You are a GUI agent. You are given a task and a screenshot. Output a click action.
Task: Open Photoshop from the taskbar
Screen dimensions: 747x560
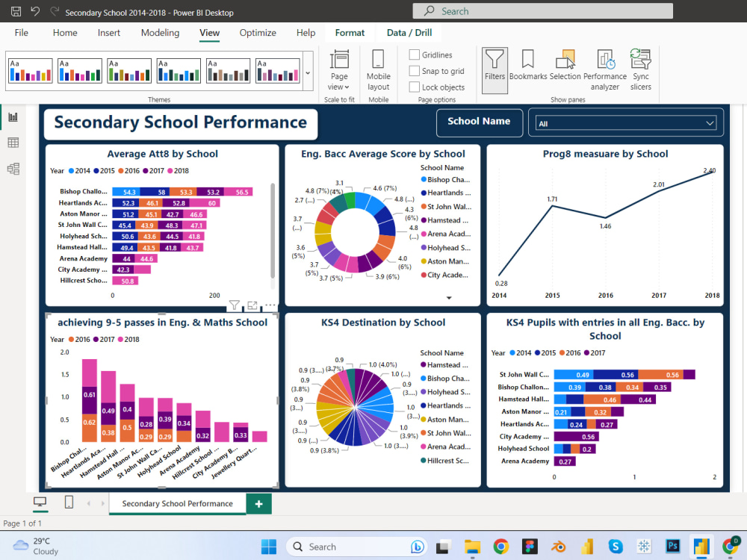pos(673,547)
